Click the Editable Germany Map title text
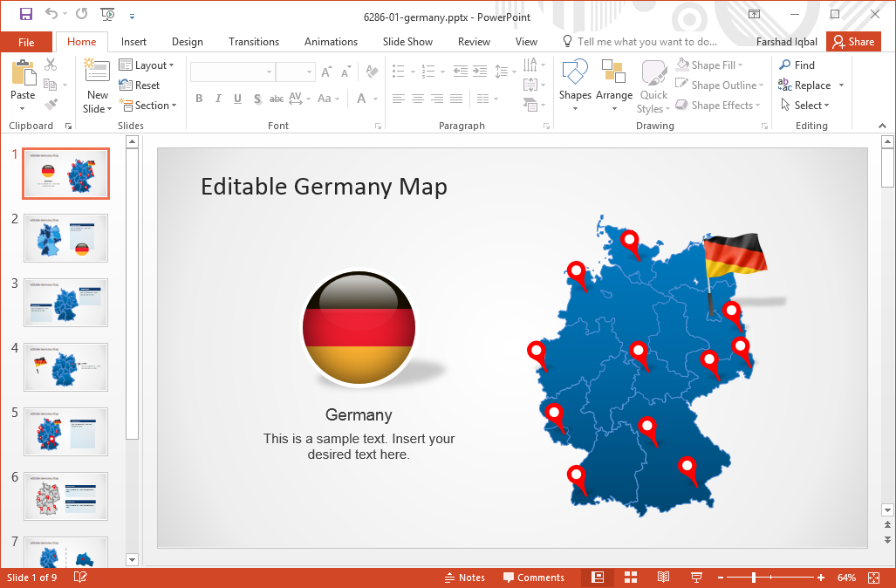The width and height of the screenshot is (896, 588). [324, 187]
